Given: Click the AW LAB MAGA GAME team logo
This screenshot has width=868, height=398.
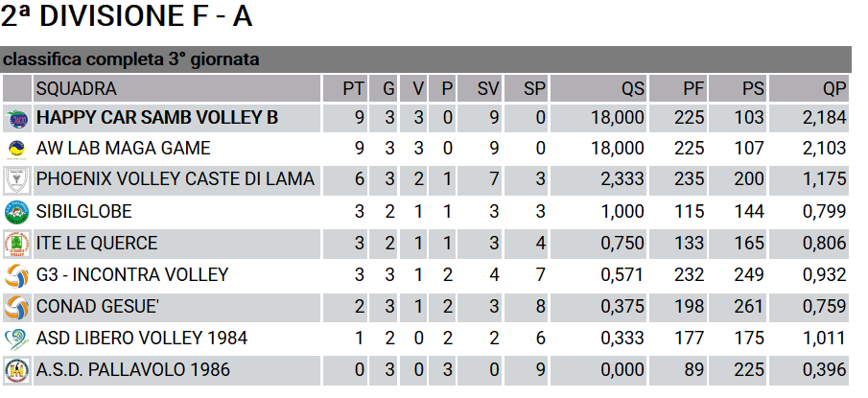Looking at the screenshot, I should coord(16,149).
